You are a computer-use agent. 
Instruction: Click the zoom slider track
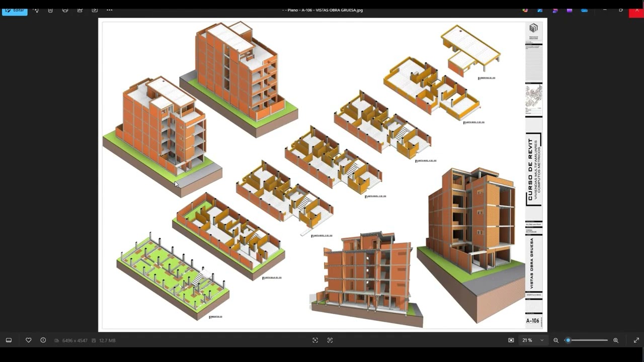pos(586,340)
